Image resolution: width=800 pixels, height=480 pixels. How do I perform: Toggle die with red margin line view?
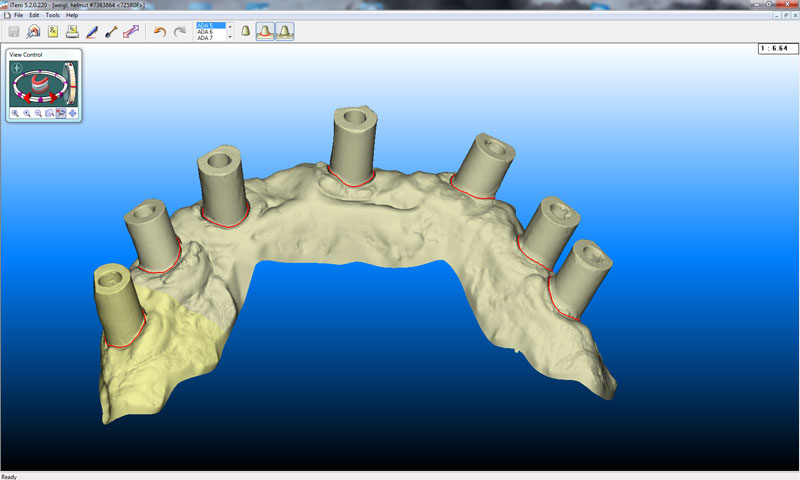[266, 32]
